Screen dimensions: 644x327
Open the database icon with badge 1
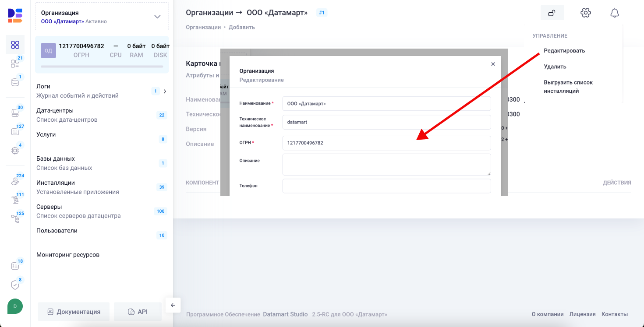pos(15,82)
